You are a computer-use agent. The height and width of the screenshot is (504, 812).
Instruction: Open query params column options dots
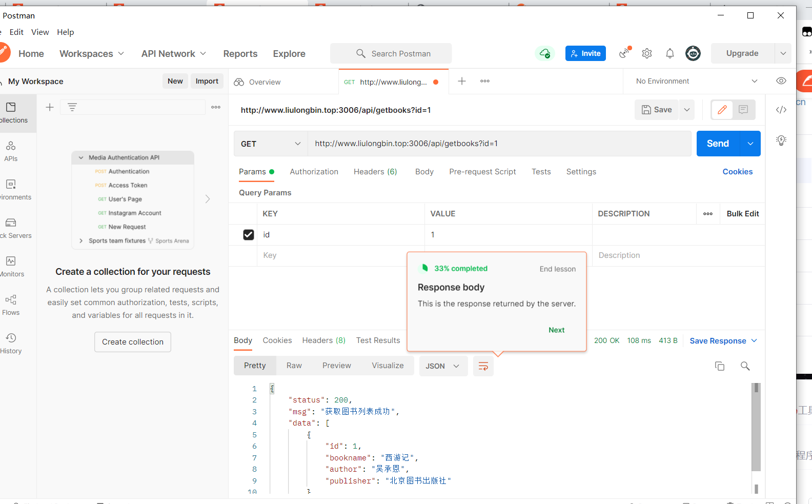pos(708,214)
